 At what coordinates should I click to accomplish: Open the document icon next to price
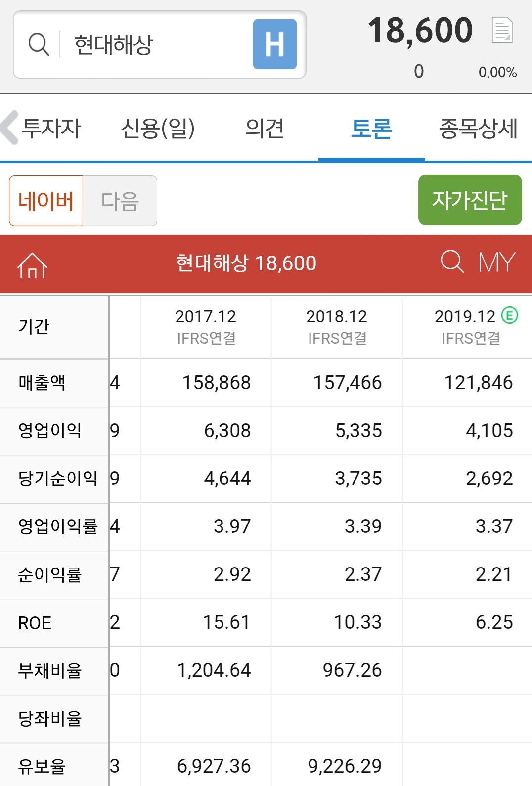(x=502, y=30)
